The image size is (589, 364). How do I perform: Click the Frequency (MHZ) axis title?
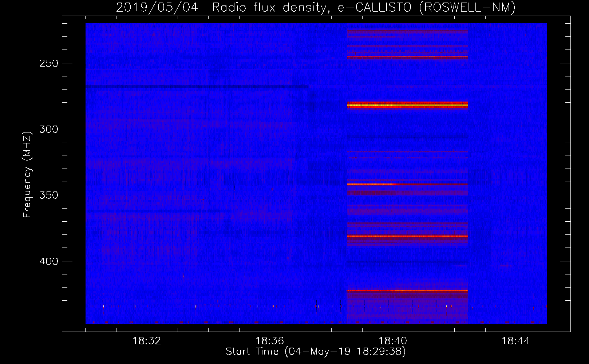point(27,174)
